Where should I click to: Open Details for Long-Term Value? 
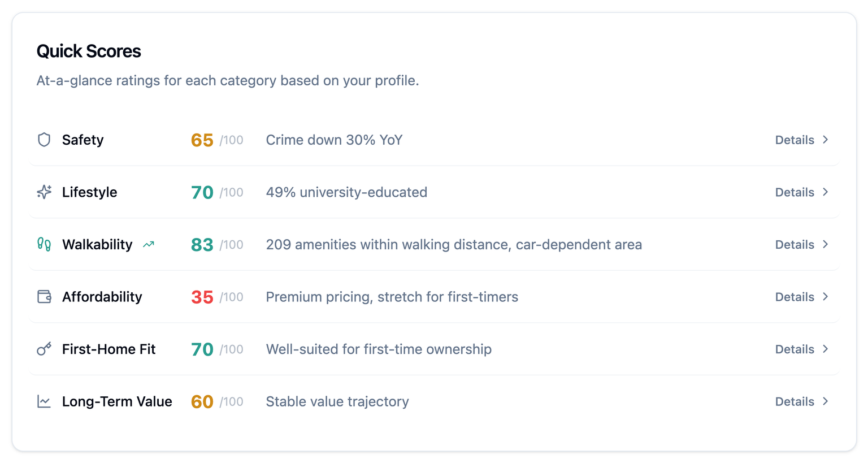[795, 401]
